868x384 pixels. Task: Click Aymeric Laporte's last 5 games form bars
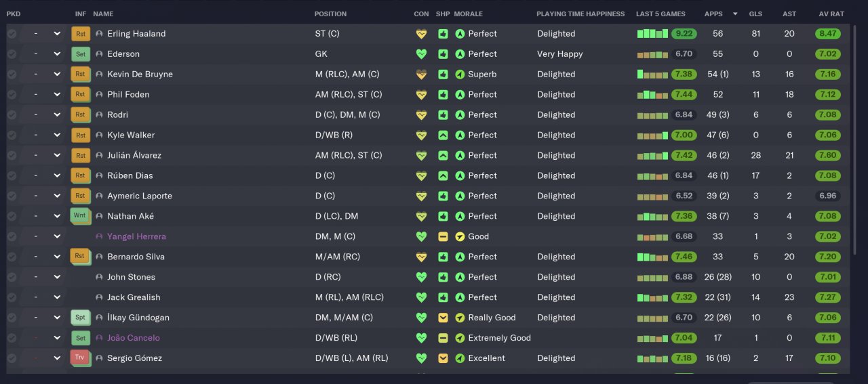[652, 196]
